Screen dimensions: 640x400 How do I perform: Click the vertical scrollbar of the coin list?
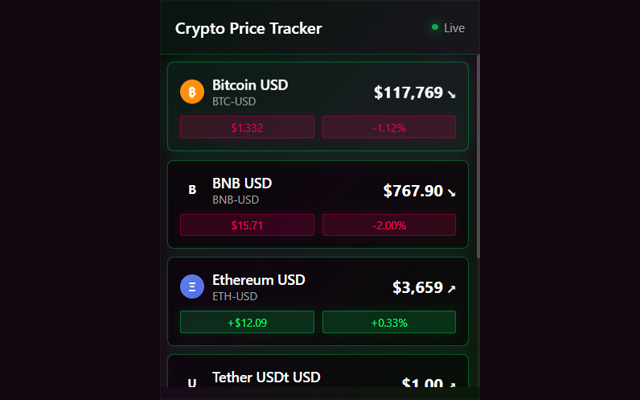point(478,150)
